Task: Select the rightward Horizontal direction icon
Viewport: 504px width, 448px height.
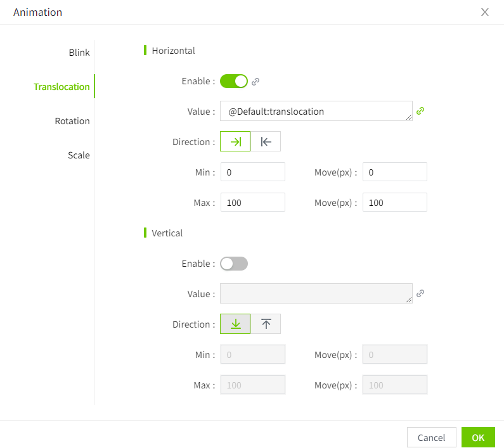Action: point(235,142)
